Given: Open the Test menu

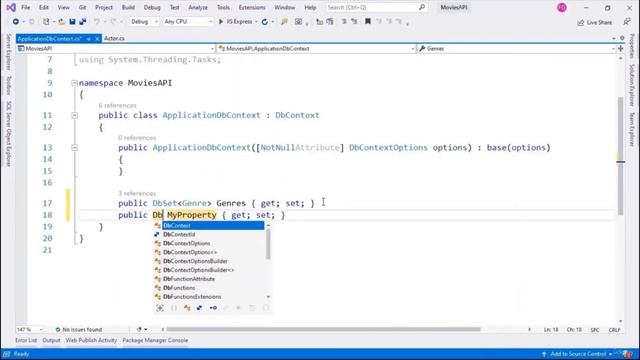Looking at the screenshot, I should click(x=174, y=7).
